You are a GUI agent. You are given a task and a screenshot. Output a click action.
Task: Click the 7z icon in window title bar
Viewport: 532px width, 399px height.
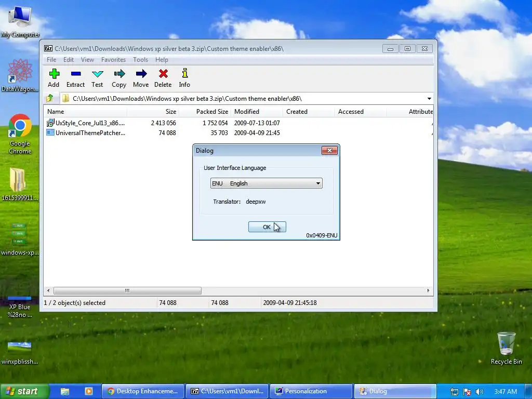pyautogui.click(x=48, y=48)
